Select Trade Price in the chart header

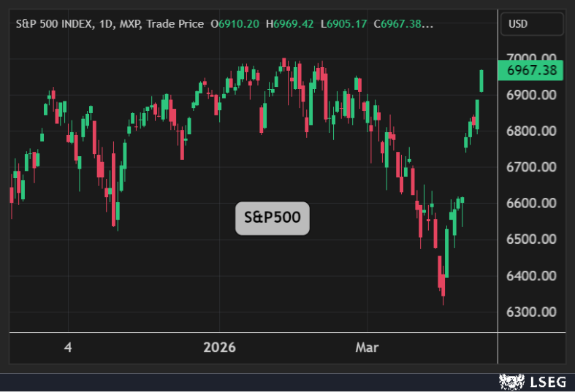(x=175, y=24)
